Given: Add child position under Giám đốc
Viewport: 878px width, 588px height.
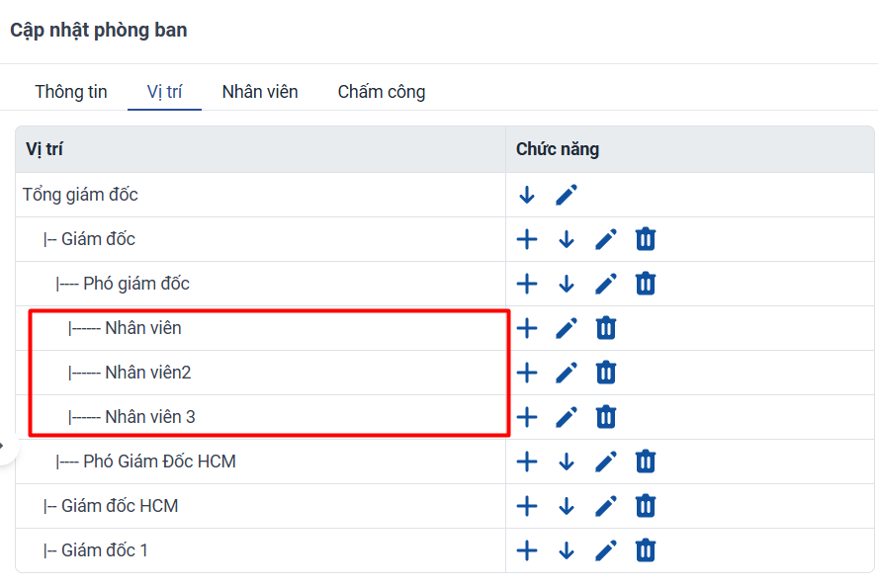Looking at the screenshot, I should (526, 239).
